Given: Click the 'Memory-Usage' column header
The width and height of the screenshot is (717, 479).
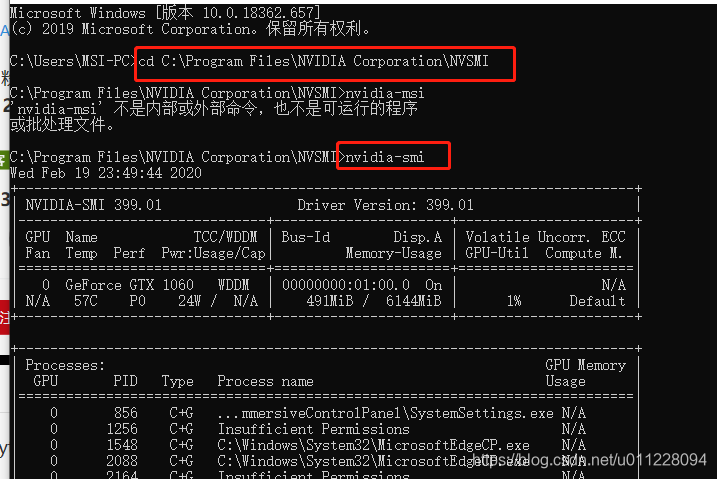Looking at the screenshot, I should (x=393, y=253).
